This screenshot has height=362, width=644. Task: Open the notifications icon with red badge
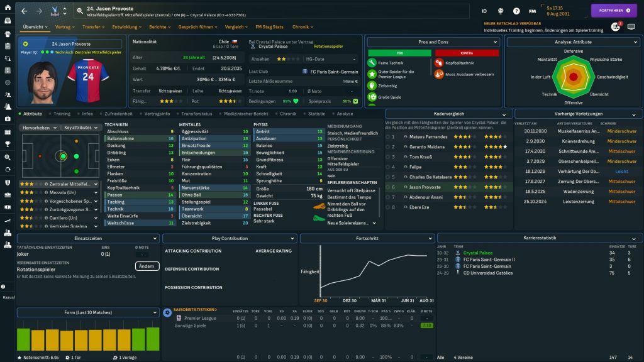(616, 26)
